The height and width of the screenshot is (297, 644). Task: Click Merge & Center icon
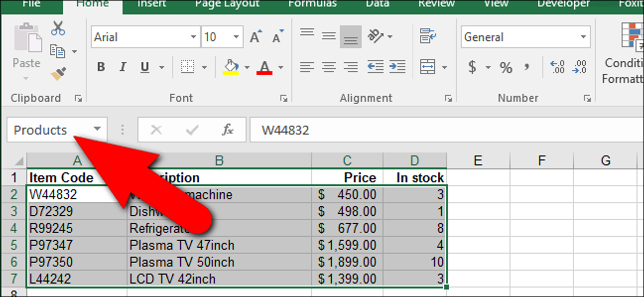coord(427,67)
